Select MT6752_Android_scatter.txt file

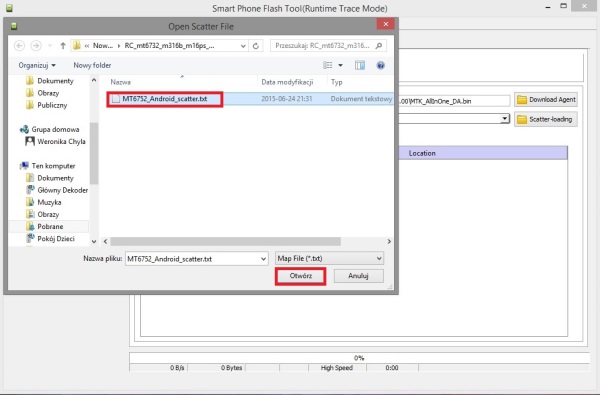pyautogui.click(x=165, y=99)
